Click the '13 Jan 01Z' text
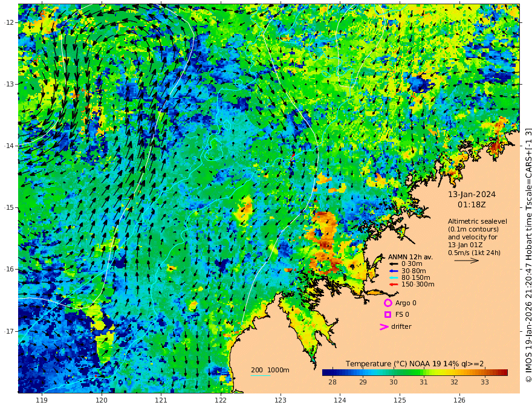532x411 pixels. pos(465,245)
